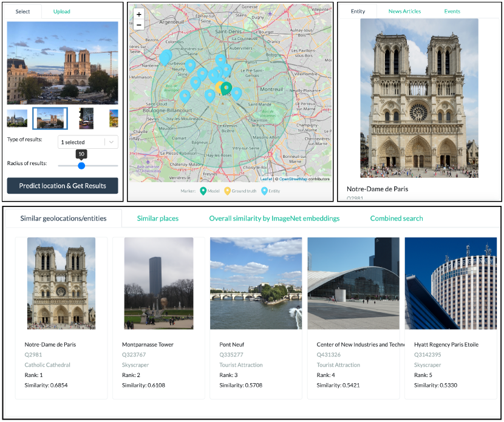This screenshot has height=422, width=504.
Task: Zoom out on the map
Action: [x=138, y=25]
